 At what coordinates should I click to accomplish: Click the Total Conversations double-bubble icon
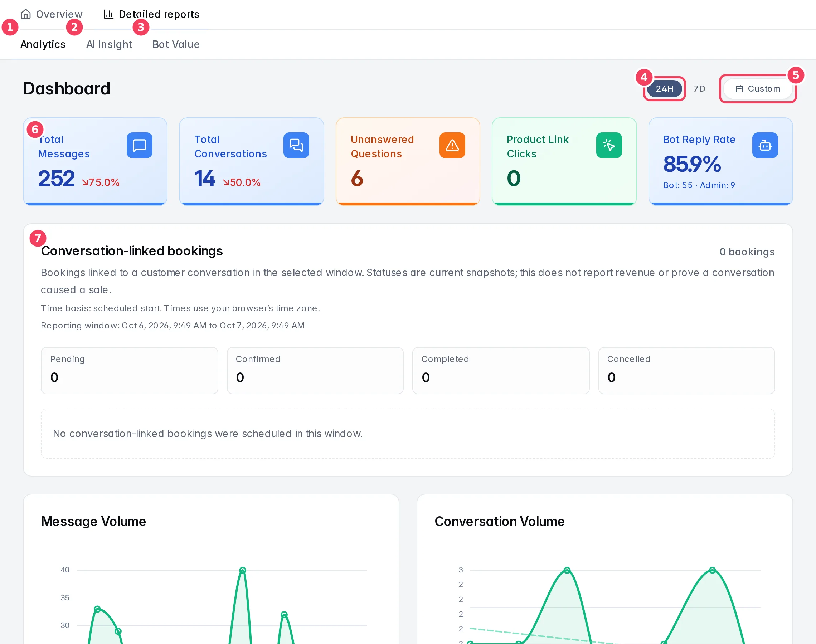296,145
